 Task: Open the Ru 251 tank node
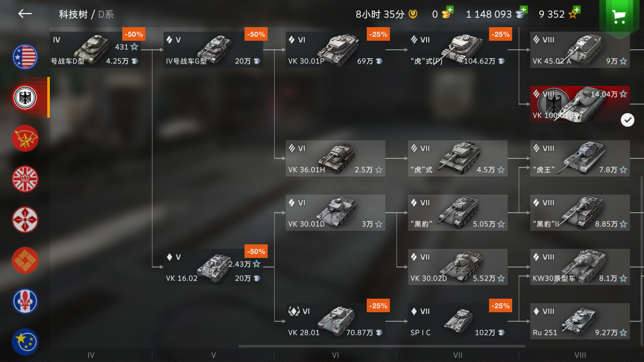point(580,321)
